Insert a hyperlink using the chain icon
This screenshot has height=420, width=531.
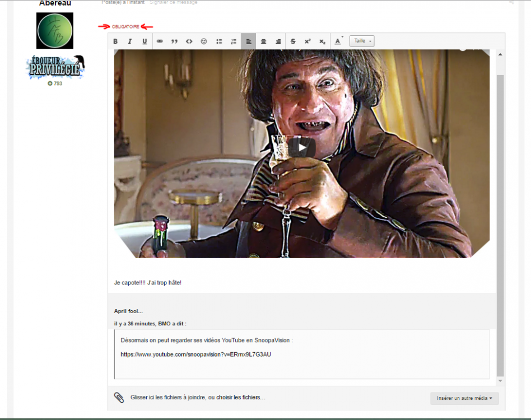[159, 41]
